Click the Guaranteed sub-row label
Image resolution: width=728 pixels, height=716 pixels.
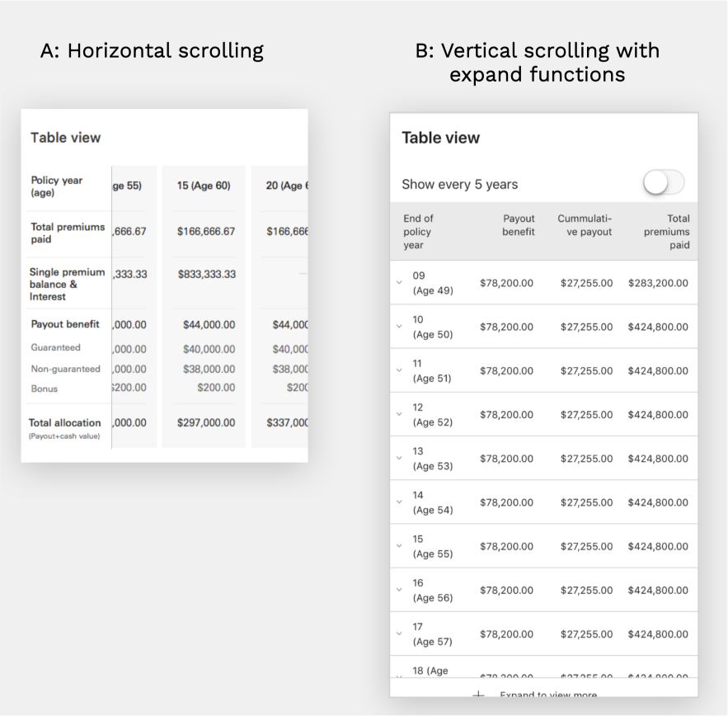coord(55,347)
